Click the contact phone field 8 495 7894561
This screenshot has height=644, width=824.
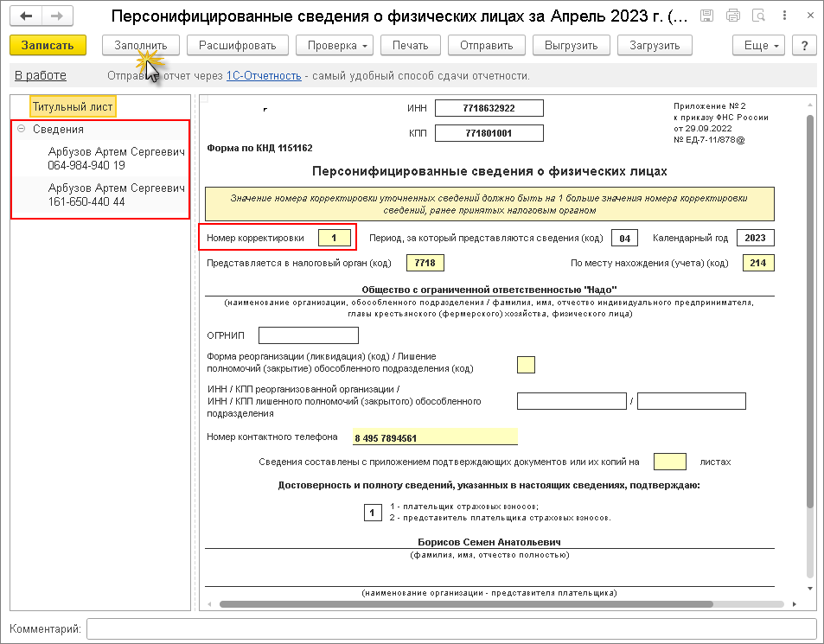click(435, 437)
